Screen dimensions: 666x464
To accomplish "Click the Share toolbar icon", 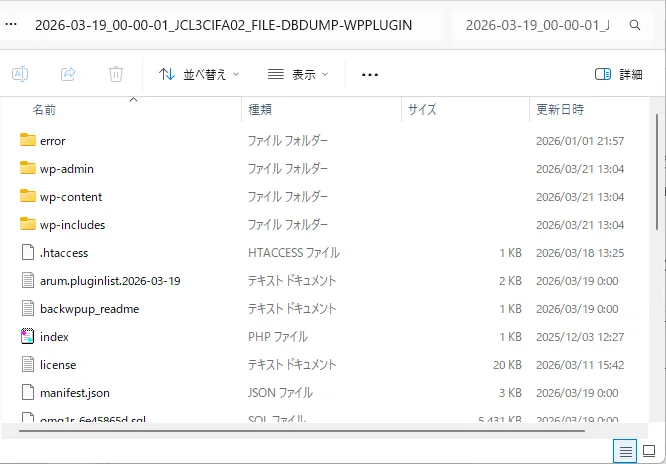I will [x=68, y=74].
